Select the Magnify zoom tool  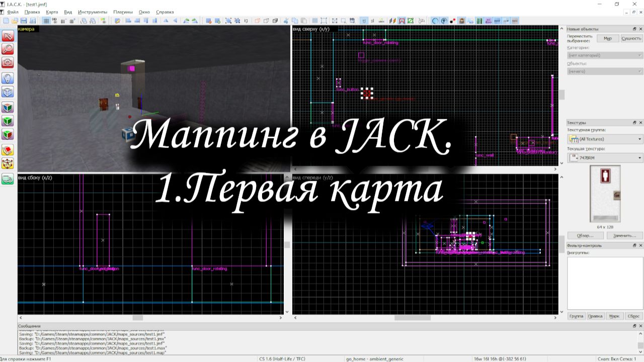tap(8, 49)
